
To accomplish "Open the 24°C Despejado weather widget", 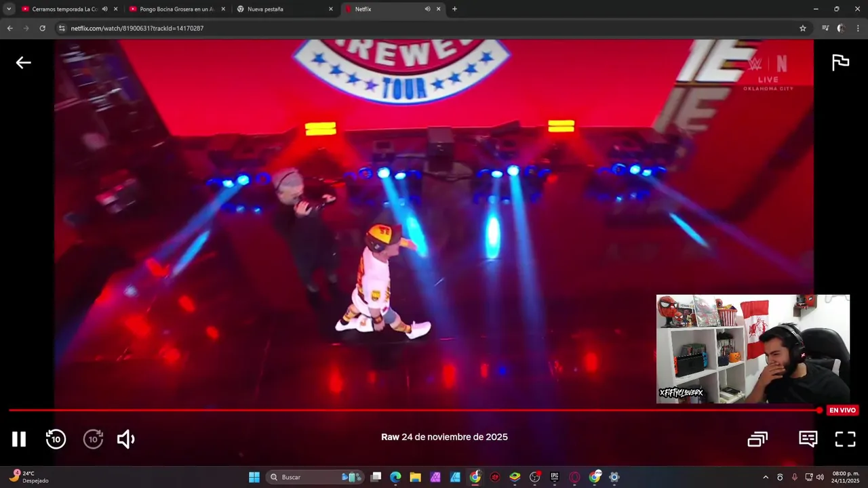I will pos(28,477).
